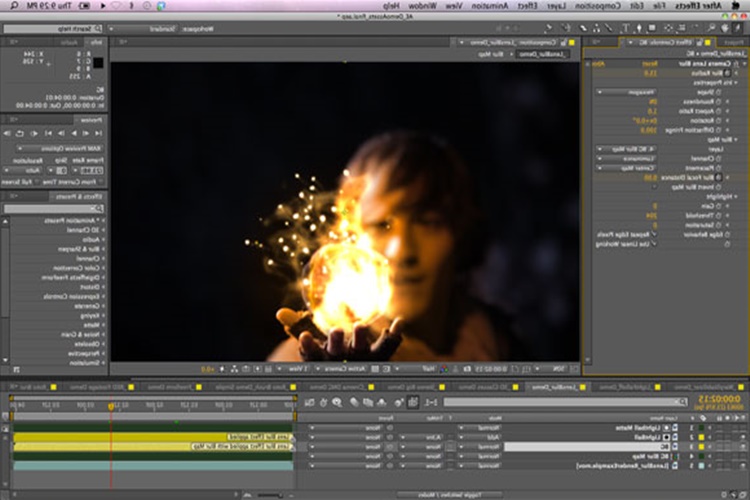The width and height of the screenshot is (750, 500).
Task: Select the Rectangle mask tool
Action: (651, 29)
